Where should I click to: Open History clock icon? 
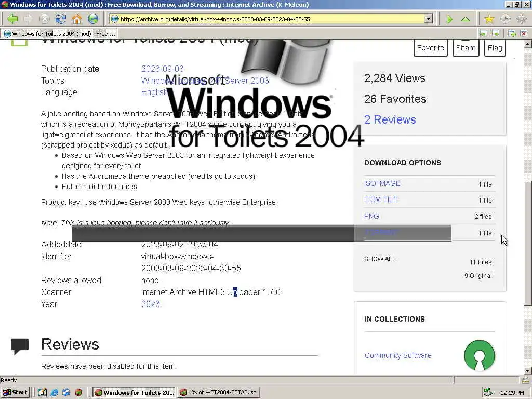click(505, 19)
